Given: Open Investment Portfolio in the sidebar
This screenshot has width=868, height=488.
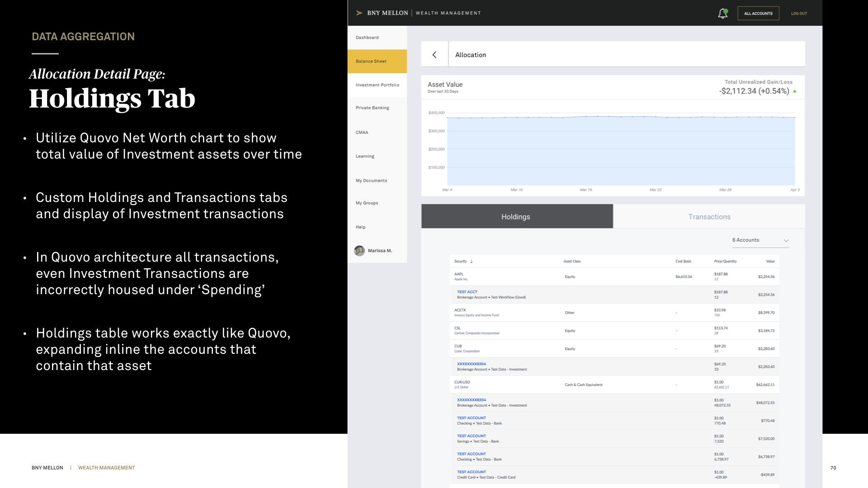Looking at the screenshot, I should click(x=377, y=85).
